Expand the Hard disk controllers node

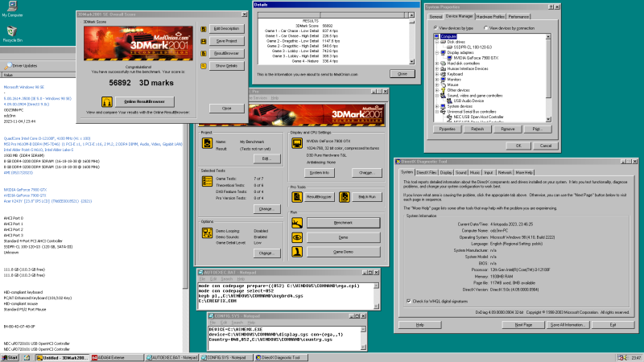pos(437,64)
